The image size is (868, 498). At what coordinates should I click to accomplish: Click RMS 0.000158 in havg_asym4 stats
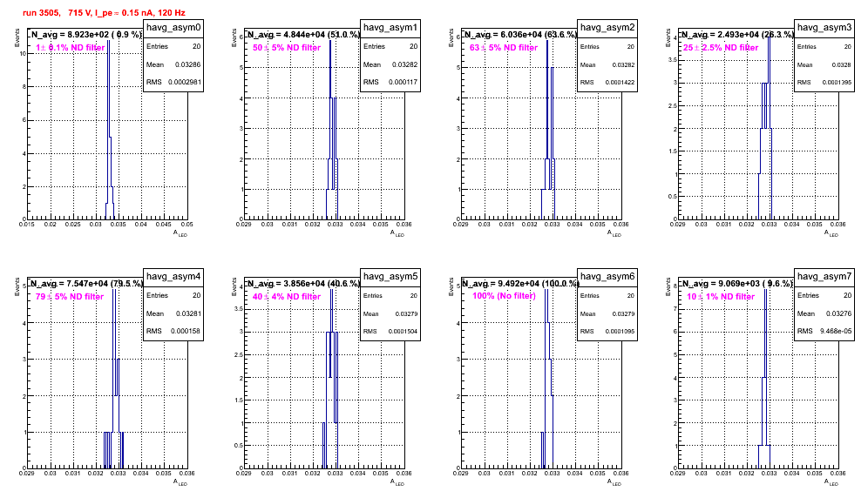click(173, 331)
